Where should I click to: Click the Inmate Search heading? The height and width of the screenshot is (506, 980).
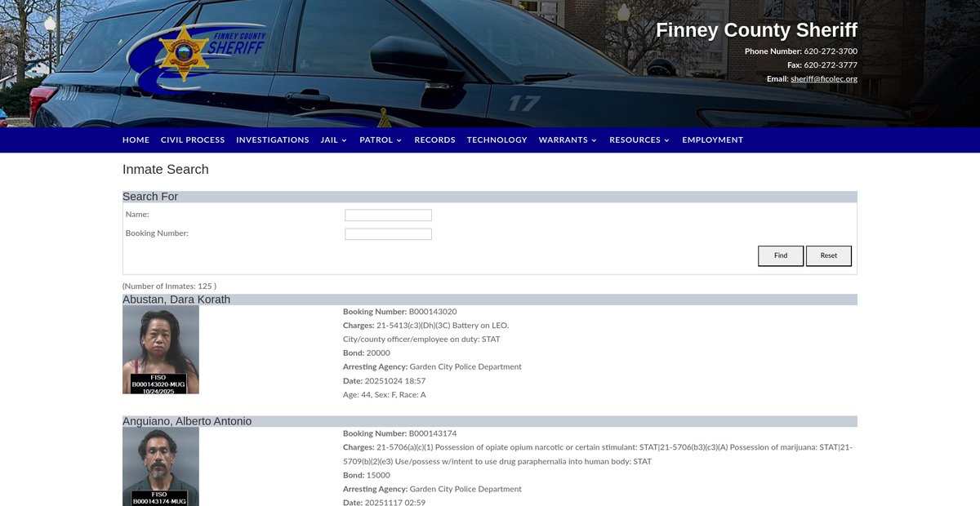166,169
